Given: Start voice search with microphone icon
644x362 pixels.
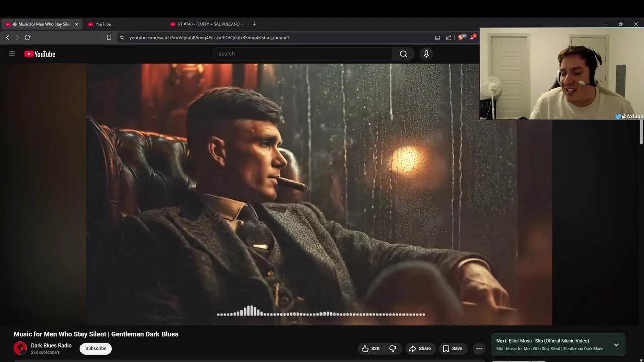Looking at the screenshot, I should click(x=426, y=54).
